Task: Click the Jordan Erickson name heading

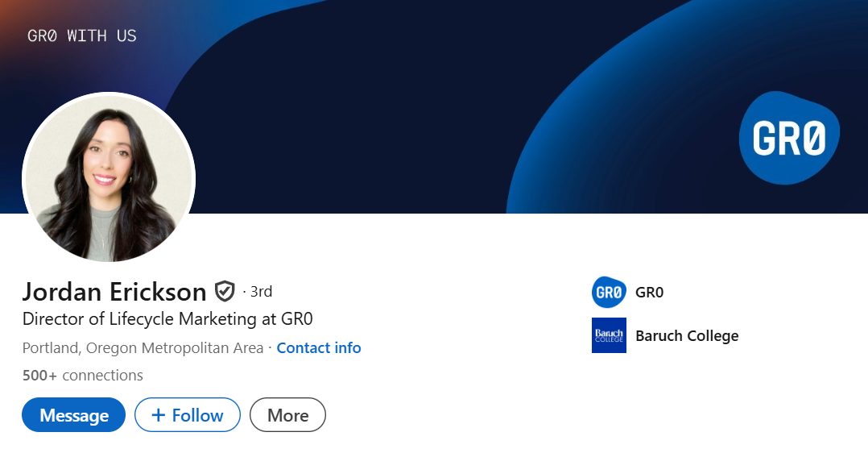Action: 114,292
